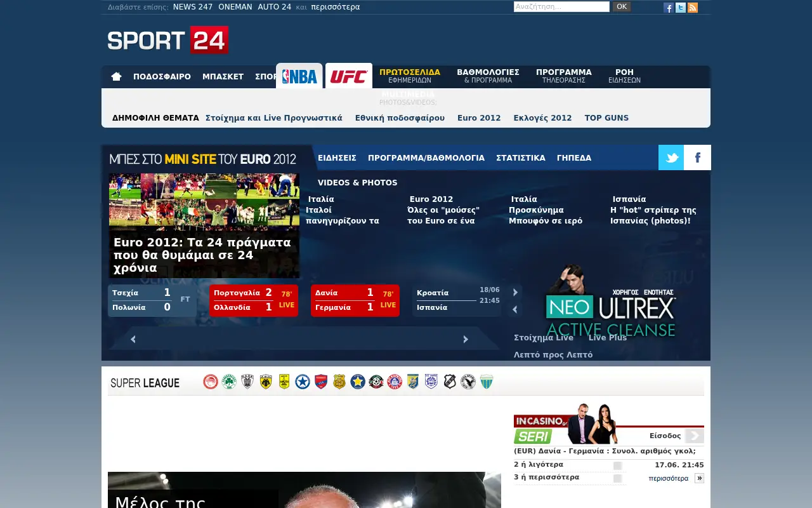812x508 pixels.
Task: Open the ΠΟΔΟΣΦΑΙΡΟ menu
Action: pos(162,77)
